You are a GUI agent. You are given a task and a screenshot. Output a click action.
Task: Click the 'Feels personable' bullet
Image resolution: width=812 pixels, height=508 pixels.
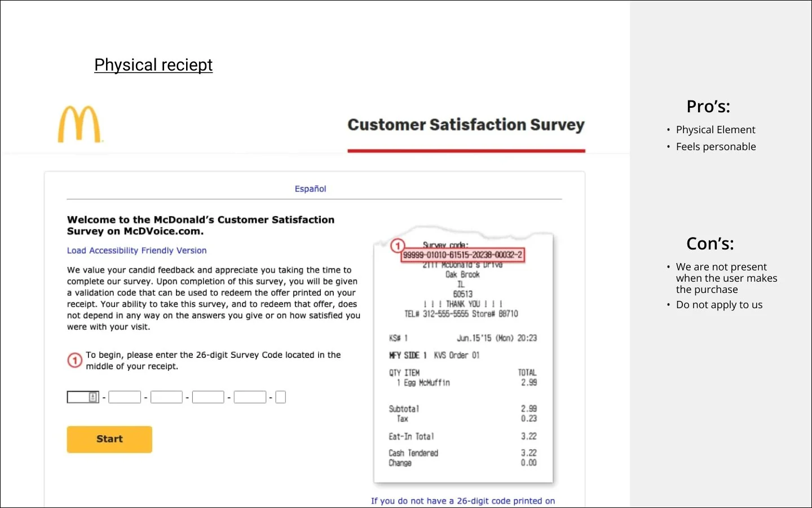coord(716,147)
